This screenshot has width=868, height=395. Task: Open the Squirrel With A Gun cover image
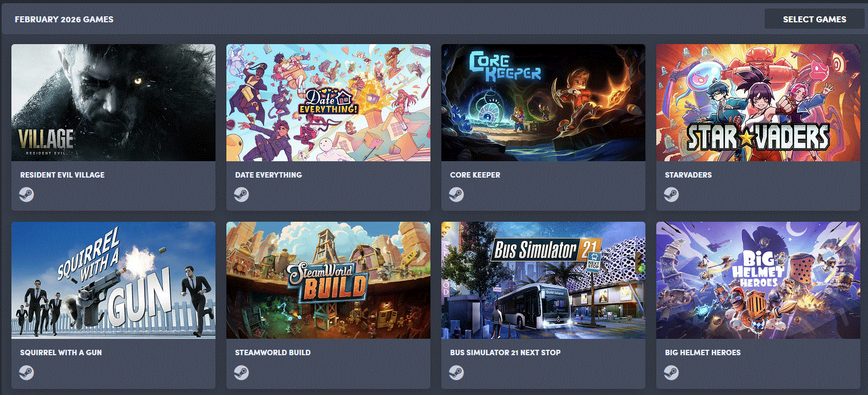(x=113, y=280)
